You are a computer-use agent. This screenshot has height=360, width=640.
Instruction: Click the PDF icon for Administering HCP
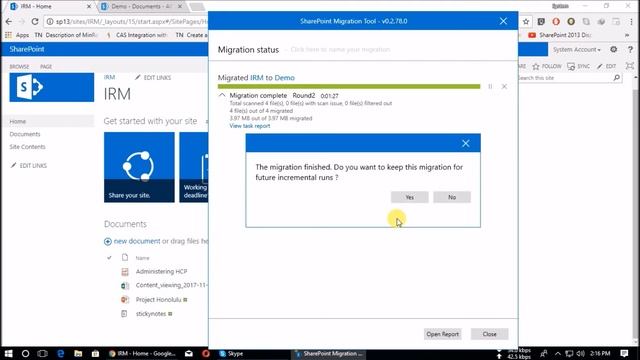[x=125, y=271]
